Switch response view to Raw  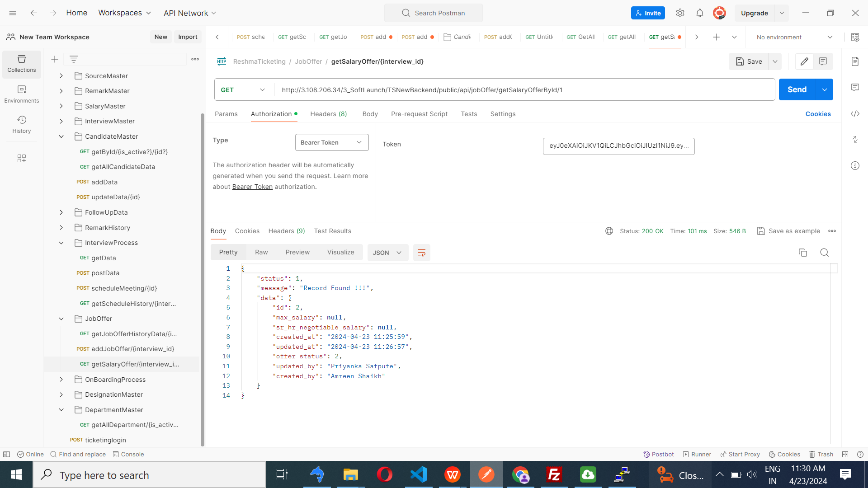coord(261,252)
